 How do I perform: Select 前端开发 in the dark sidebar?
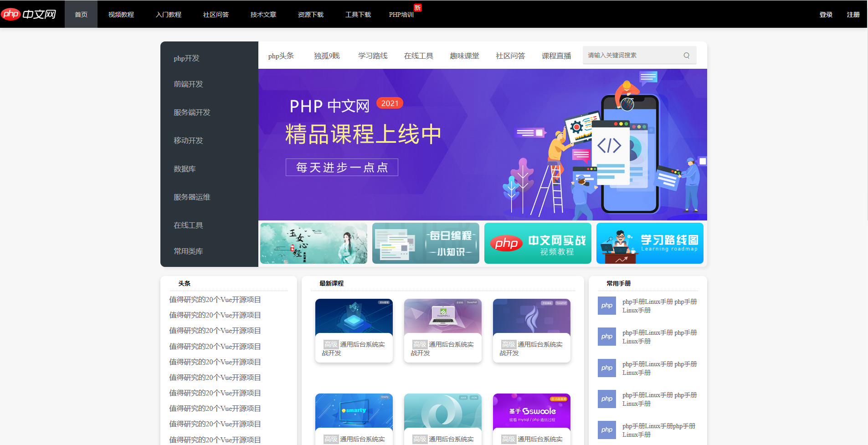188,84
